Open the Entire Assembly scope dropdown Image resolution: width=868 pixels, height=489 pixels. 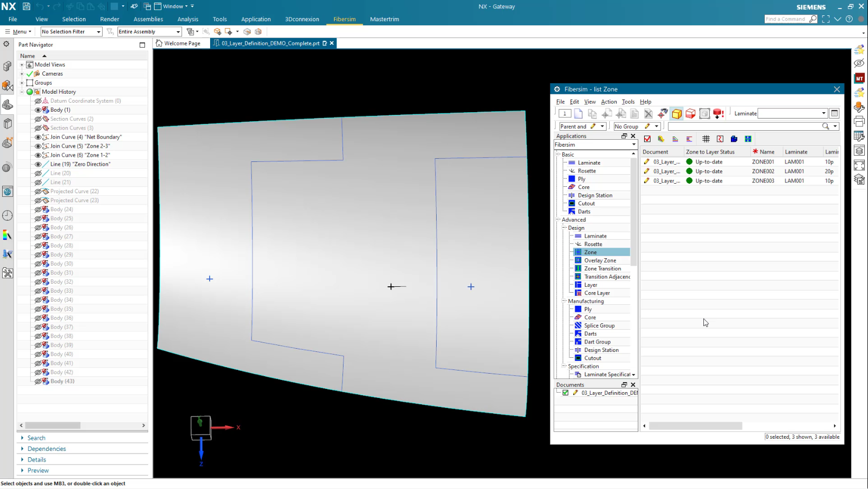176,31
